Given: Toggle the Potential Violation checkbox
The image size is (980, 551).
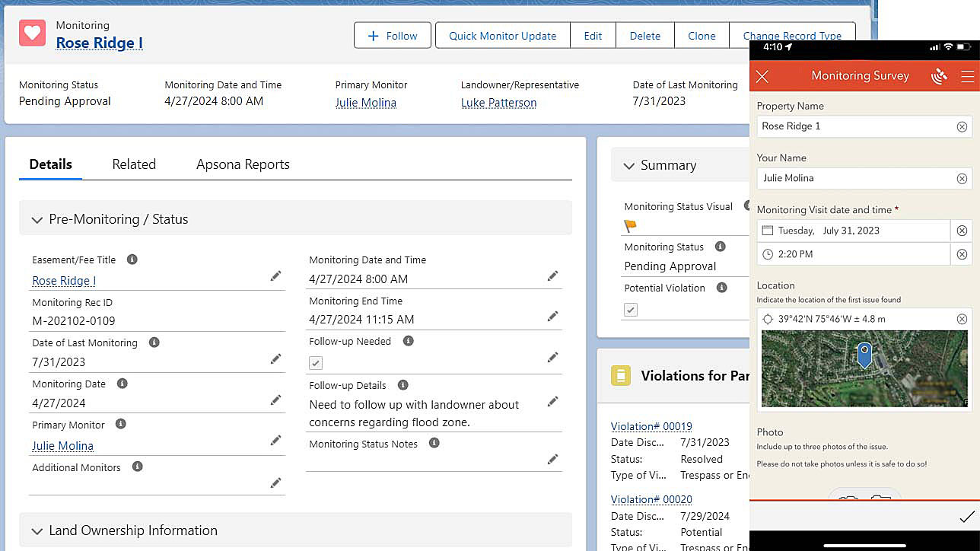Looking at the screenshot, I should 631,310.
